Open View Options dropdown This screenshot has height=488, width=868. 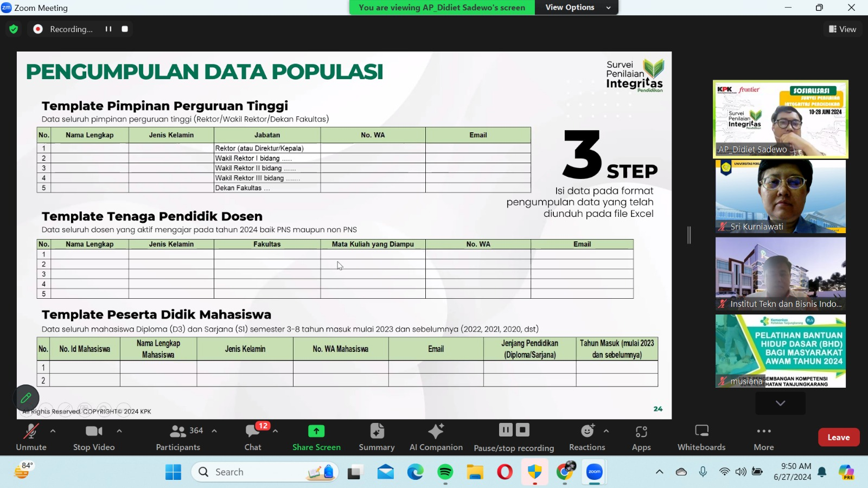tap(577, 8)
